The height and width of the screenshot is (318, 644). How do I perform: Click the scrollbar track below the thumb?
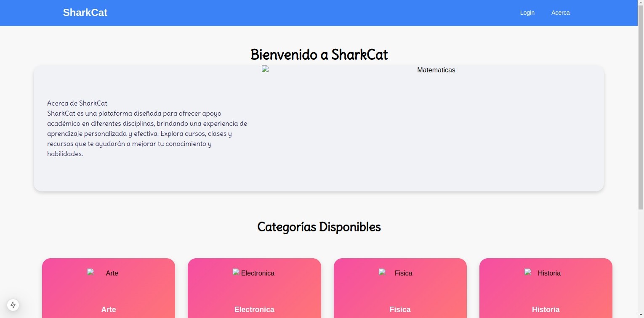[x=641, y=261]
